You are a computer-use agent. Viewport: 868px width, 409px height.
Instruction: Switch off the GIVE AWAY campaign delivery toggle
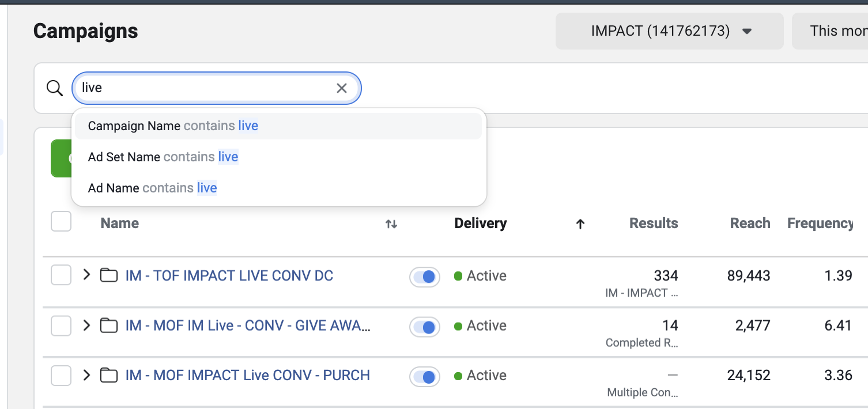tap(424, 327)
